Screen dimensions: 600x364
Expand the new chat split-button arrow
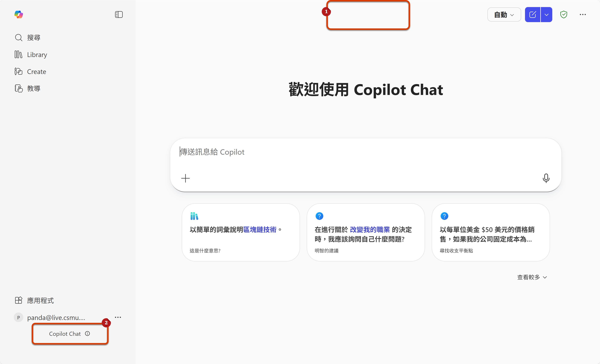tap(546, 15)
